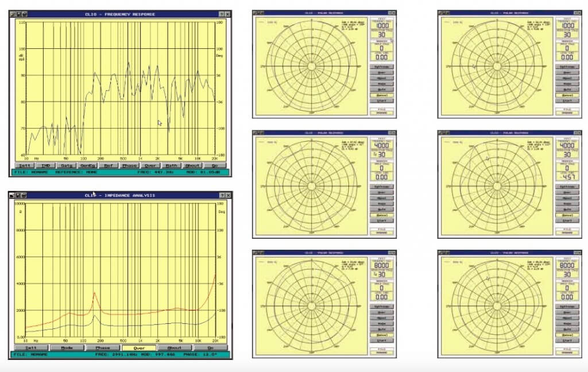Click the disk save icon in Impedance Analysis window
Viewport: 588px width, 372px height.
click(x=19, y=195)
